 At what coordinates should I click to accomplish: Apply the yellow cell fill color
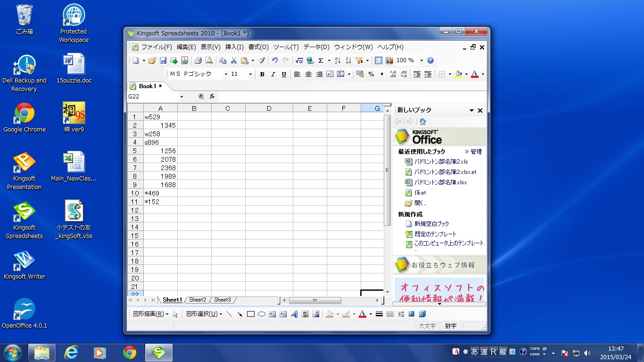(458, 74)
